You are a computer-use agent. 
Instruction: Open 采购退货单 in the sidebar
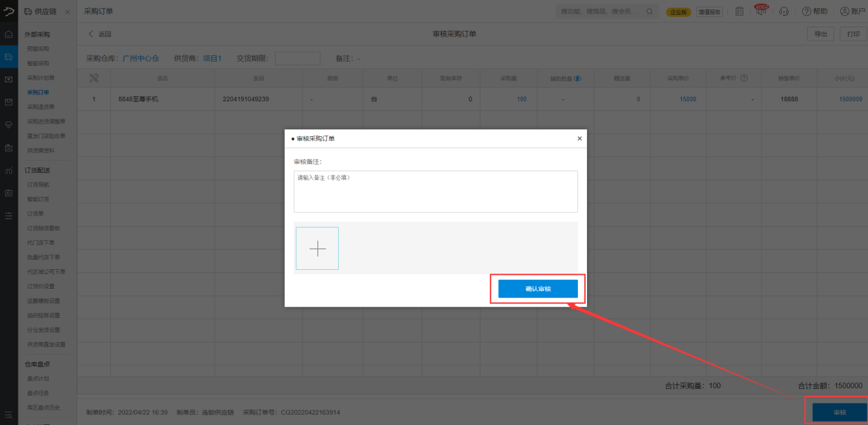click(41, 107)
